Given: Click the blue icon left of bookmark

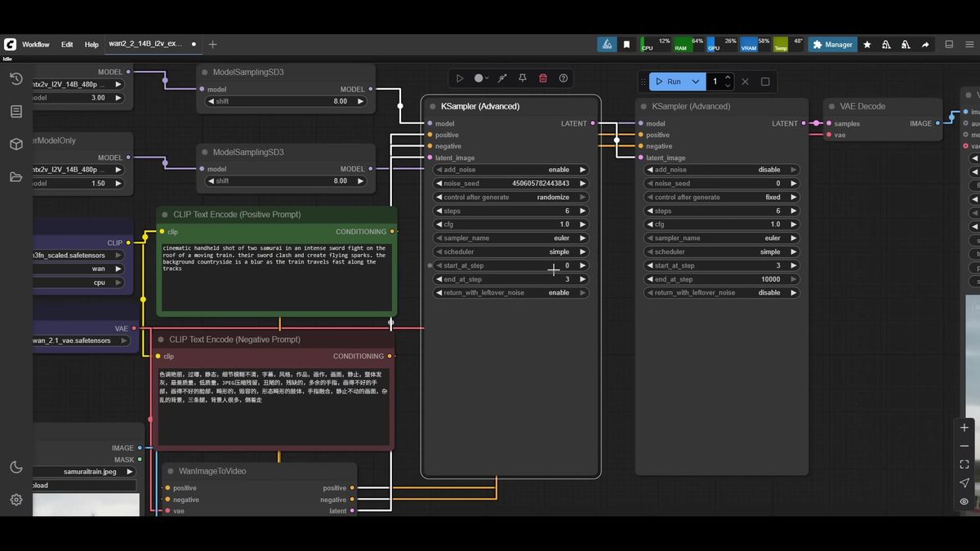Looking at the screenshot, I should click(x=607, y=44).
